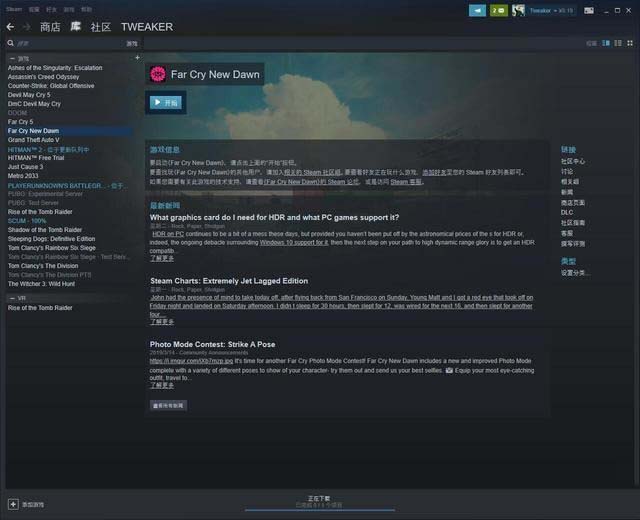Viewport: 640px width, 520px height.
Task: Click the blue play button
Action: pyautogui.click(x=166, y=102)
